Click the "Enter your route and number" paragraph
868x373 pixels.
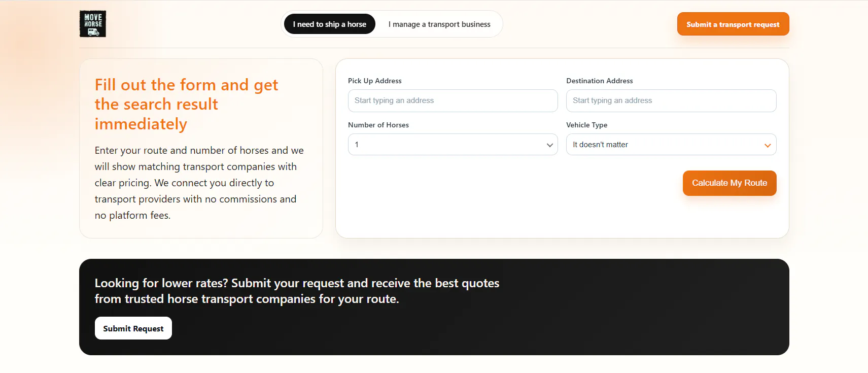[199, 183]
